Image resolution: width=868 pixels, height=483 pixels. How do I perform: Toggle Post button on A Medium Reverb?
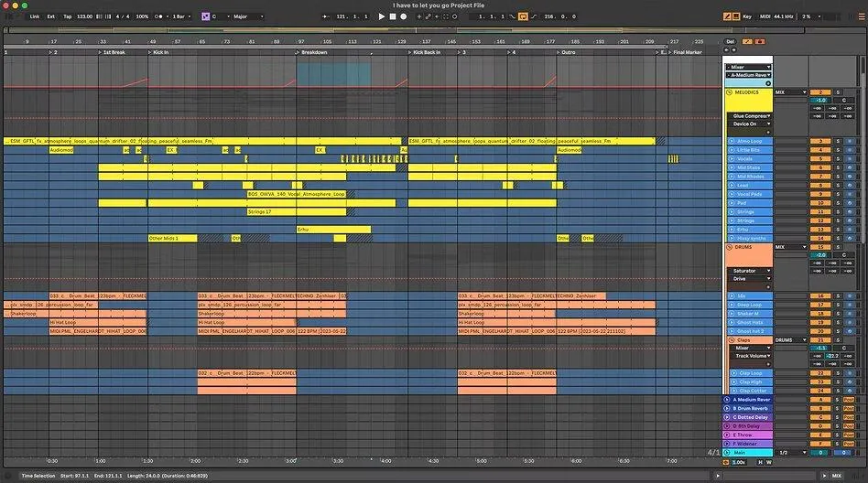click(849, 400)
